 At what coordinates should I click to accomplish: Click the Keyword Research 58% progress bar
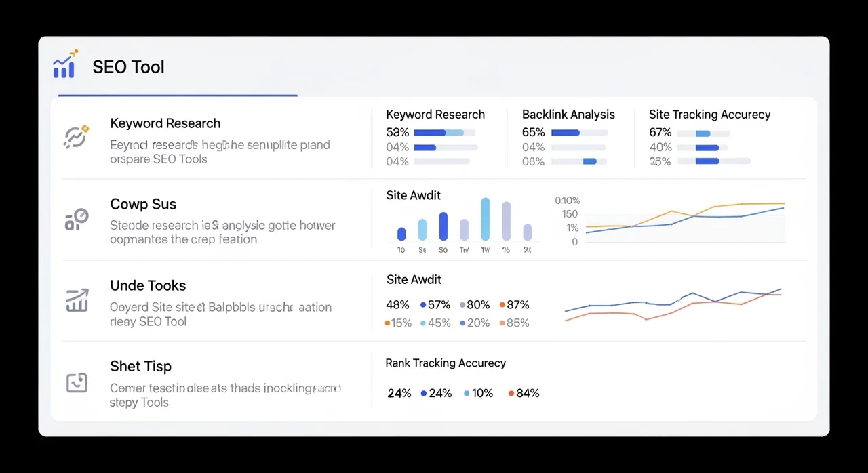coord(444,133)
